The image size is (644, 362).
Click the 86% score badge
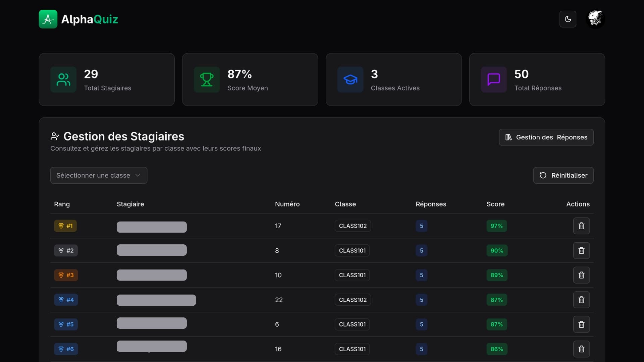coord(497,349)
